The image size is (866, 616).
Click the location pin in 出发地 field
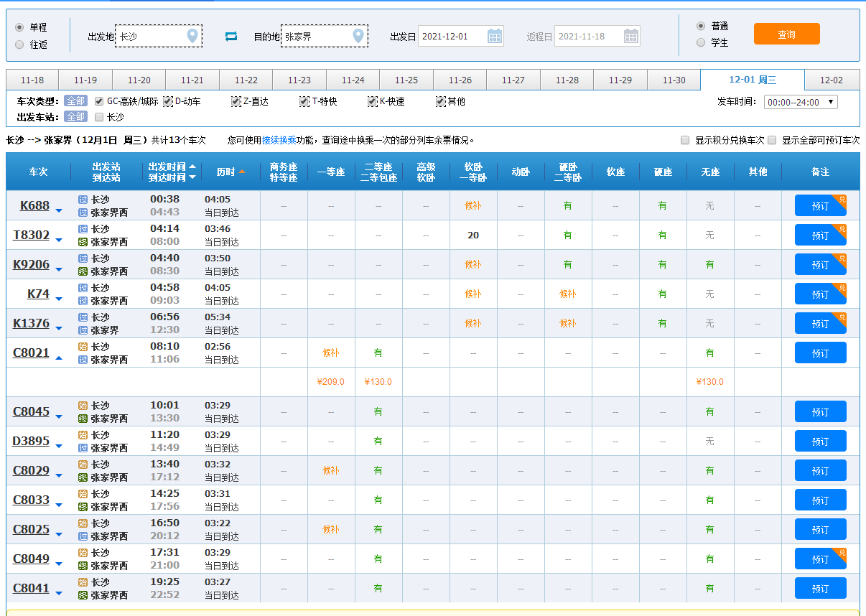tap(192, 36)
